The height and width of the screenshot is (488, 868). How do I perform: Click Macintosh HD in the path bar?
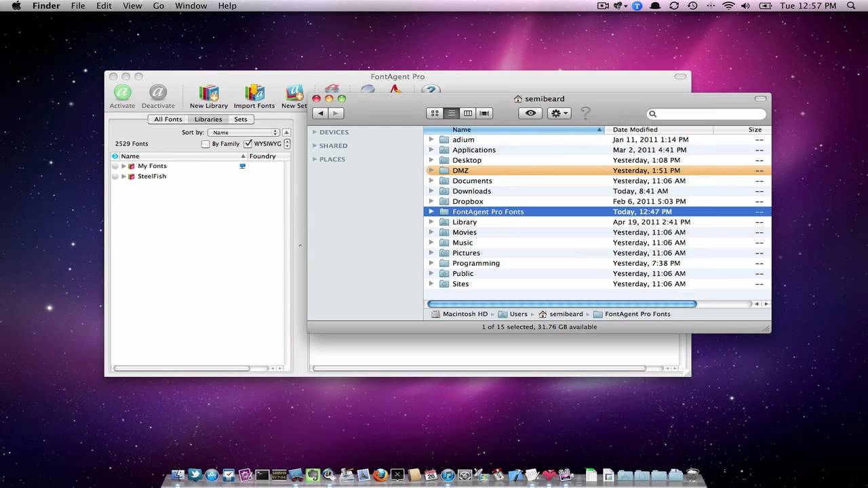pyautogui.click(x=460, y=314)
